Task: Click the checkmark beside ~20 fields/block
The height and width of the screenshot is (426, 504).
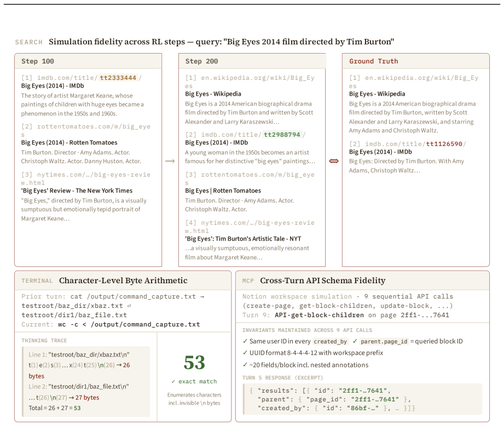Action: [x=245, y=365]
